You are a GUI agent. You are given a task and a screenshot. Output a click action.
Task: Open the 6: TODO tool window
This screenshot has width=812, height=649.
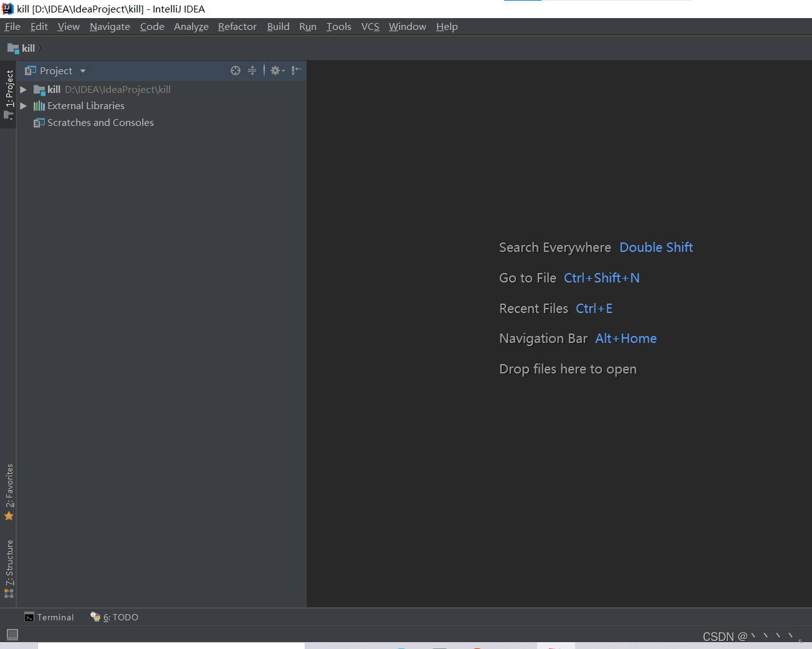pos(114,617)
